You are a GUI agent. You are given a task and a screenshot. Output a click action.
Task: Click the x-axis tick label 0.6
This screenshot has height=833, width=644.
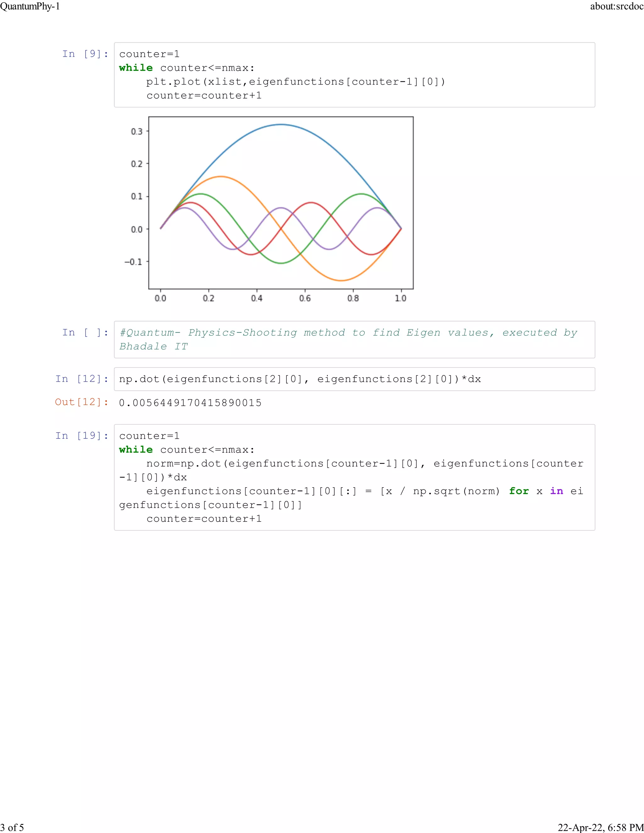(x=305, y=298)
